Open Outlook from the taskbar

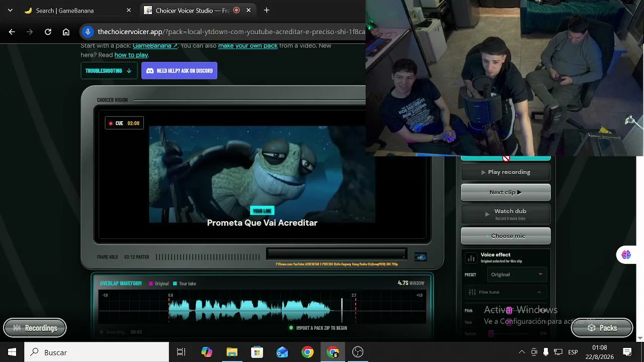point(282,352)
